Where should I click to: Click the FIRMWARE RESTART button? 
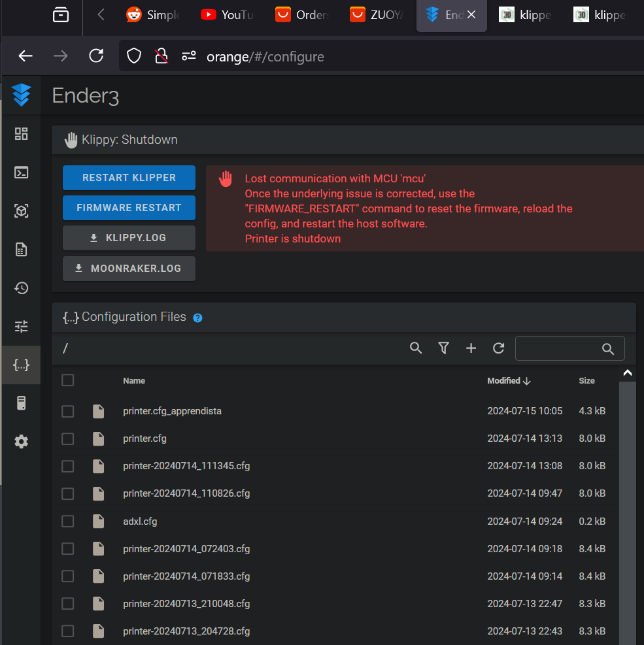pos(129,208)
